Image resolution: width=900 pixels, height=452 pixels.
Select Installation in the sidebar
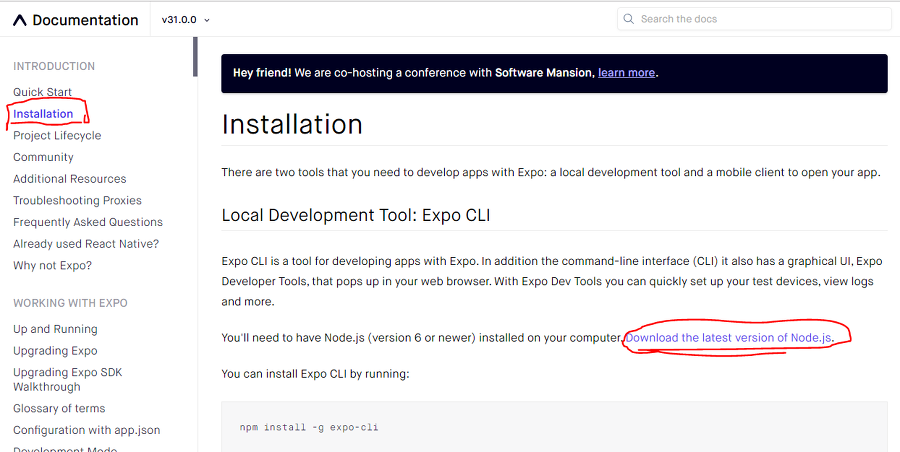43,114
